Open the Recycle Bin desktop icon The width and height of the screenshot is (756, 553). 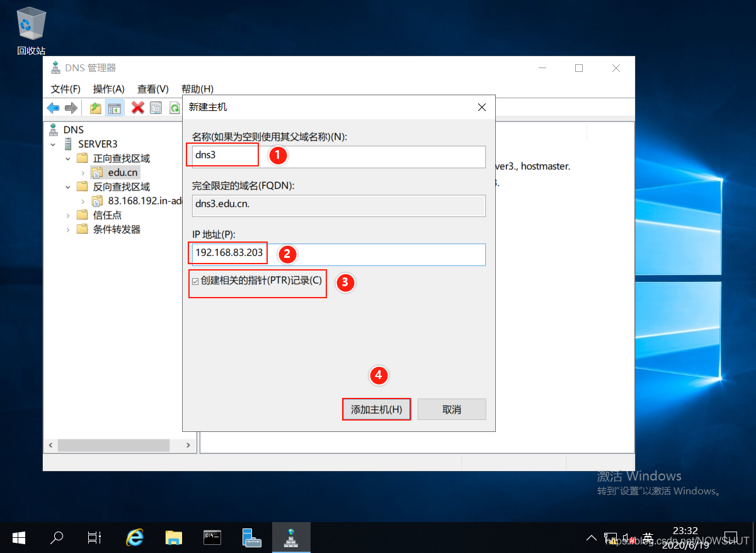[x=30, y=25]
